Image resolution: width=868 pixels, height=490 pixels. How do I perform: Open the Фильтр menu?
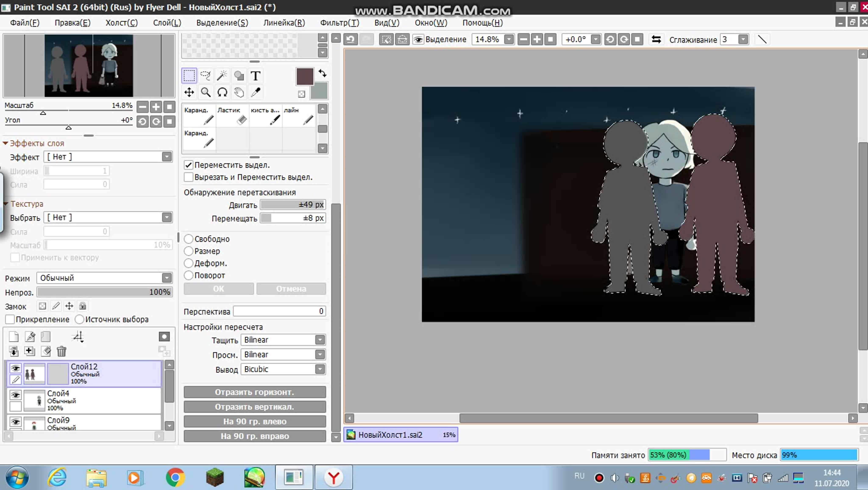(x=340, y=23)
